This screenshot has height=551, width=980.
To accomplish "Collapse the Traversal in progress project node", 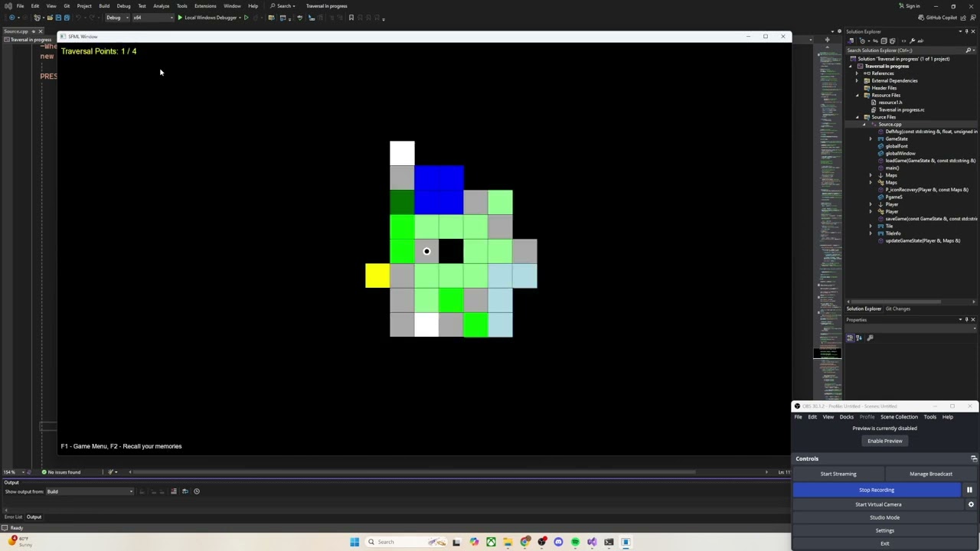I will [x=850, y=66].
